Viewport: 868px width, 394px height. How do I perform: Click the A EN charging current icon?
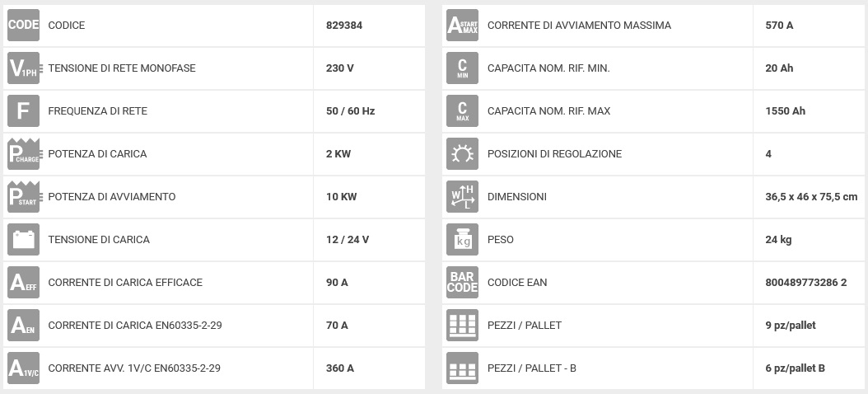point(23,326)
